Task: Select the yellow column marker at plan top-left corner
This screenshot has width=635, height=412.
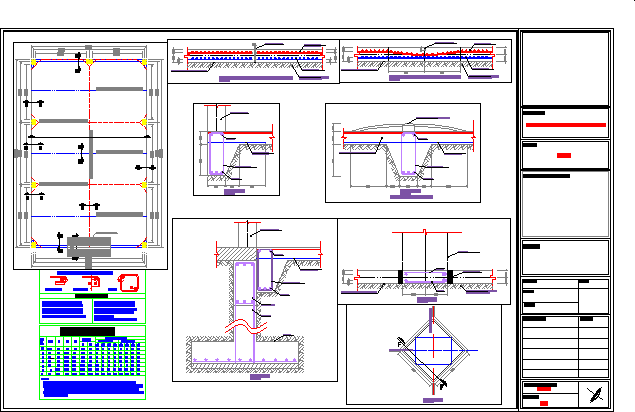Action: (35, 63)
